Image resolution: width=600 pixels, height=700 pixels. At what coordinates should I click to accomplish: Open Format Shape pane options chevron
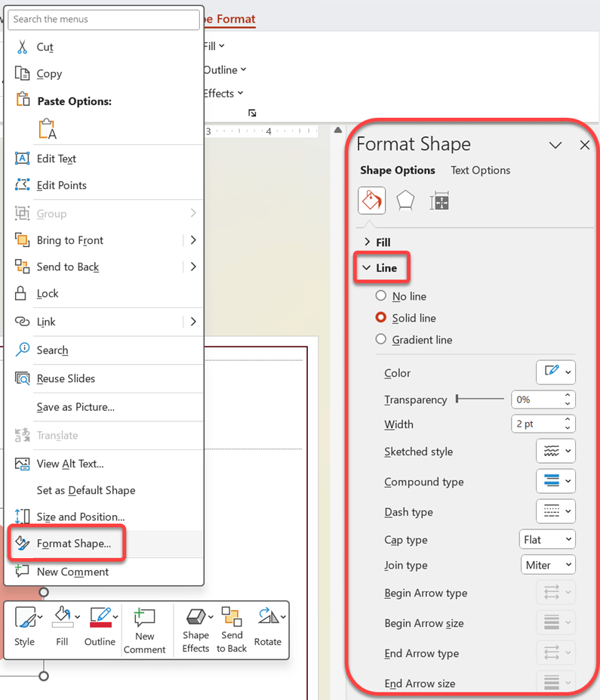[x=555, y=145]
